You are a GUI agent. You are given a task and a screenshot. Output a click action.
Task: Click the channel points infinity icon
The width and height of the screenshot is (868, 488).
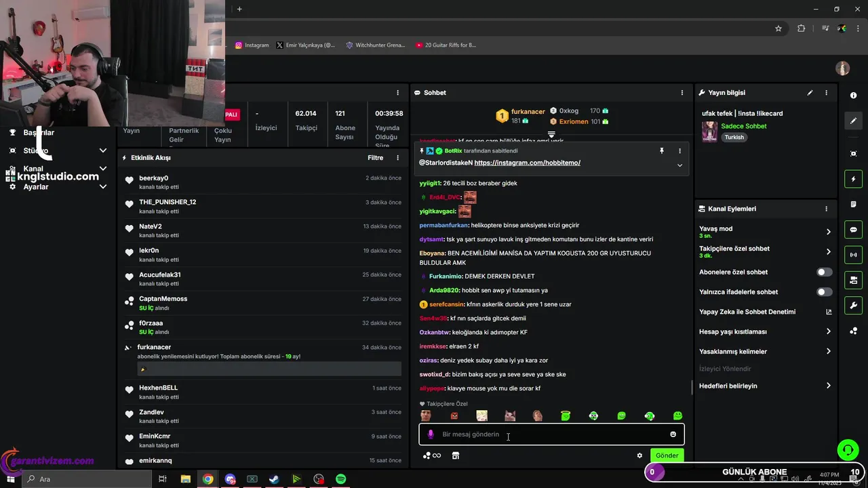[x=432, y=455]
